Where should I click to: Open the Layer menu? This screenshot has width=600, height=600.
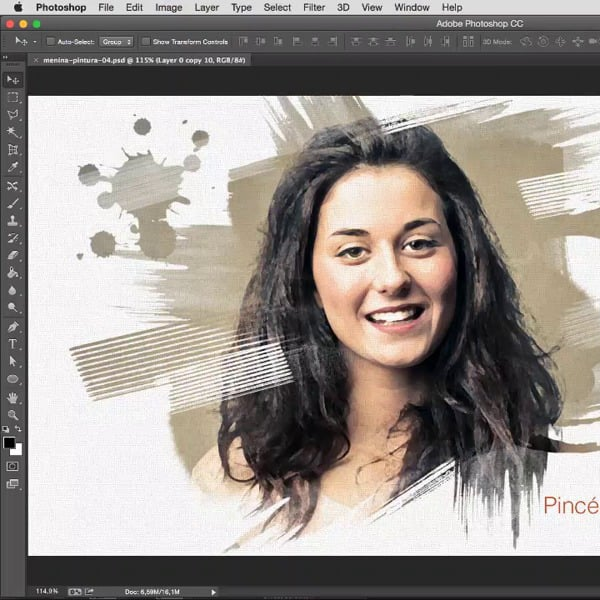click(207, 7)
